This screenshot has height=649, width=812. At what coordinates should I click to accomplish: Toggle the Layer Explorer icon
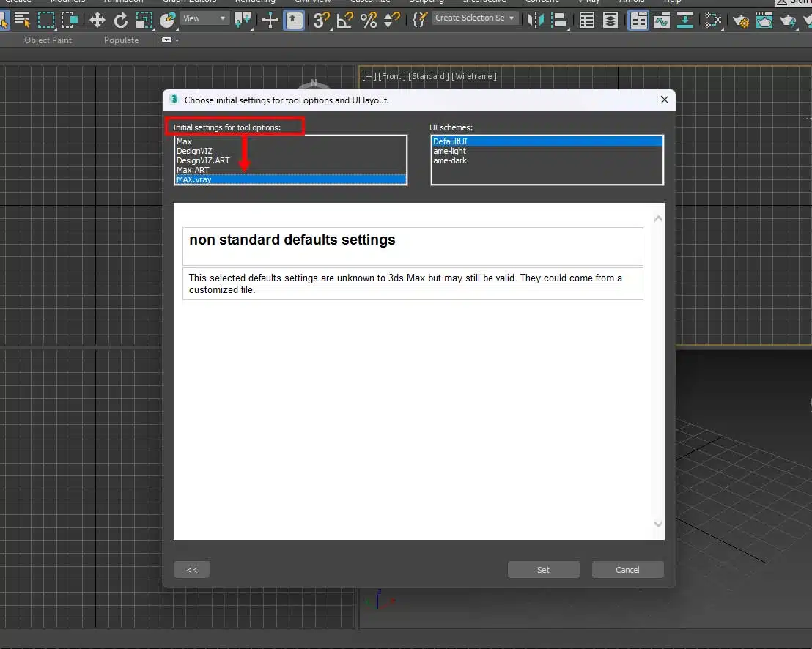tap(610, 21)
